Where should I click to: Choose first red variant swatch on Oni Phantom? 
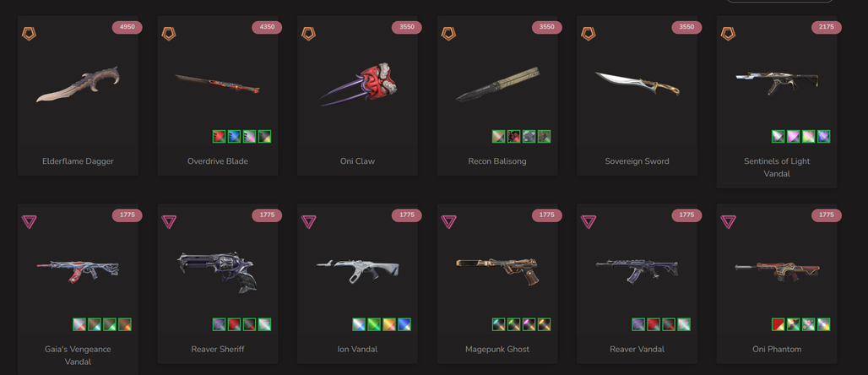(778, 324)
